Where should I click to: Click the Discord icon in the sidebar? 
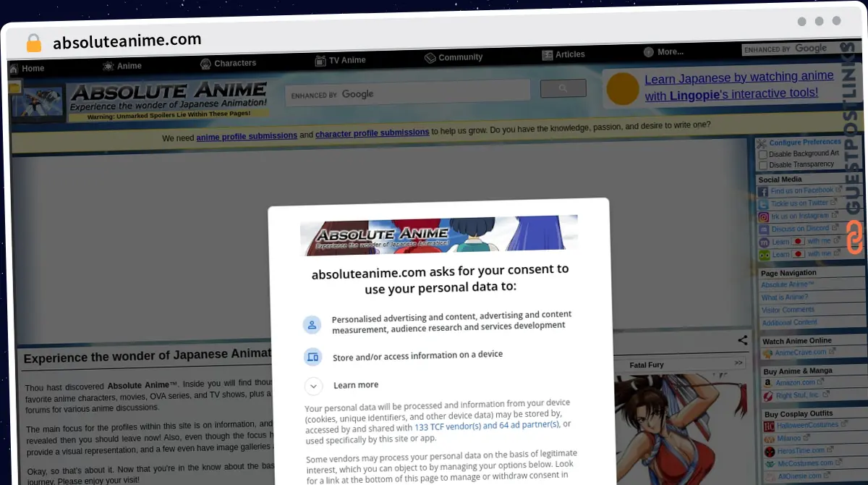point(765,229)
